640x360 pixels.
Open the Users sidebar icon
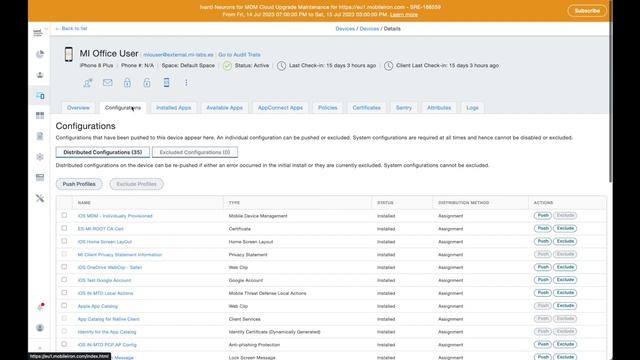(x=40, y=75)
